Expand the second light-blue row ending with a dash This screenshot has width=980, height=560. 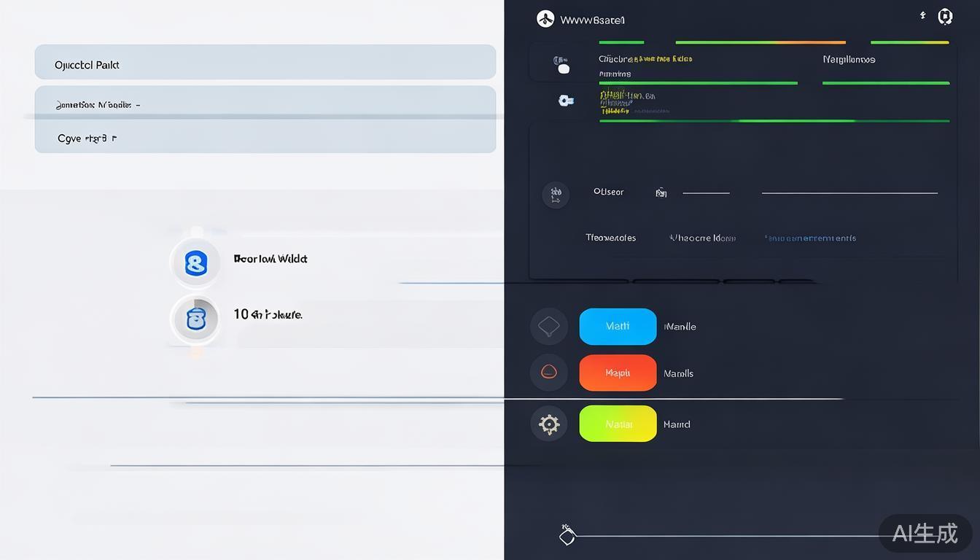(265, 102)
